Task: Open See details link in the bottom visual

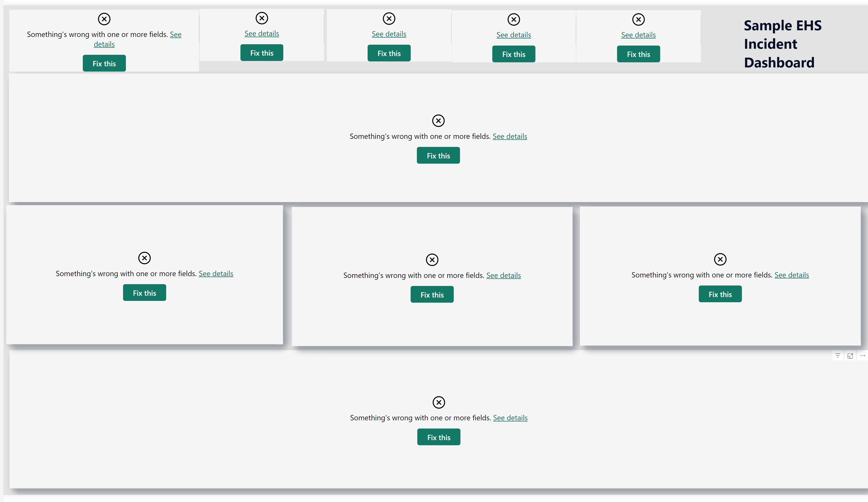Action: 510,417
